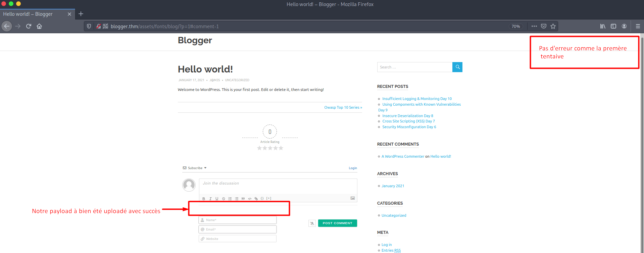The width and height of the screenshot is (644, 253).
Task: Insert bulleted list in the comment
Action: (237, 199)
